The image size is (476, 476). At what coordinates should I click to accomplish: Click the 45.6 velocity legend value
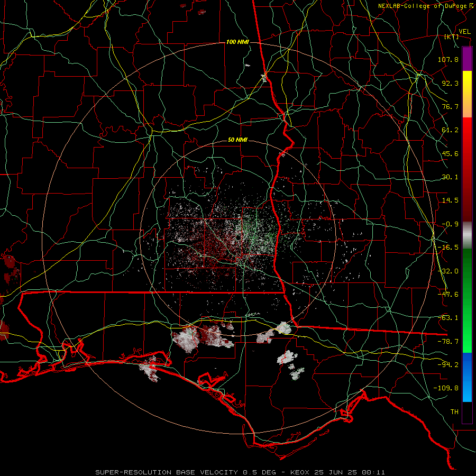pos(450,153)
